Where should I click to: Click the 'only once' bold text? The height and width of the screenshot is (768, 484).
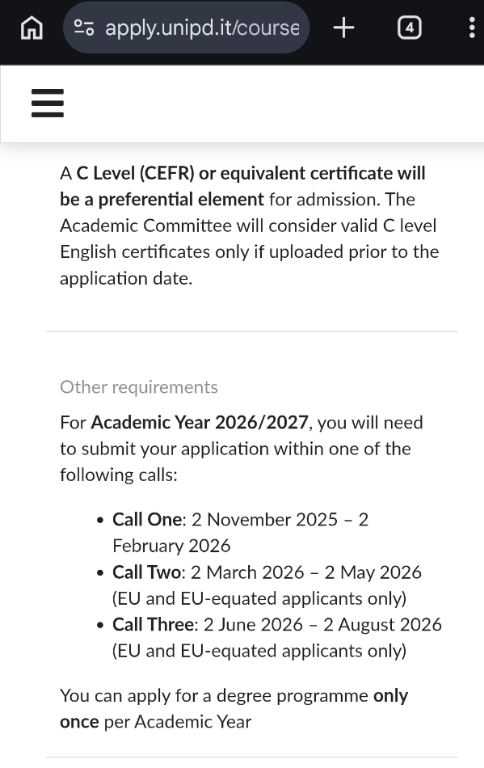point(234,709)
